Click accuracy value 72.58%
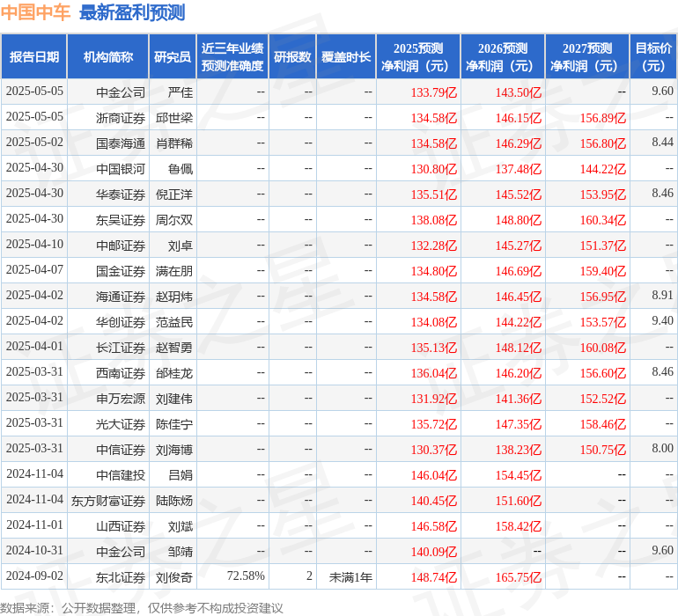Screen dimensions: 678x616 [246, 576]
